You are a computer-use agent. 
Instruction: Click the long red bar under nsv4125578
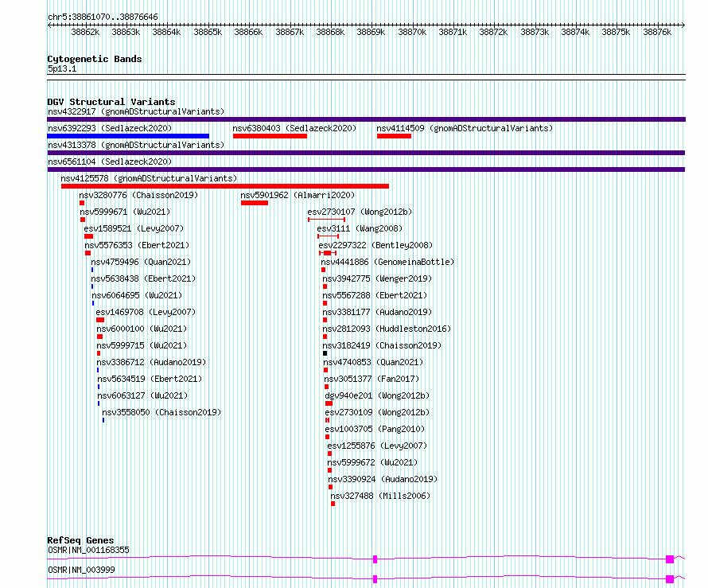pos(225,186)
